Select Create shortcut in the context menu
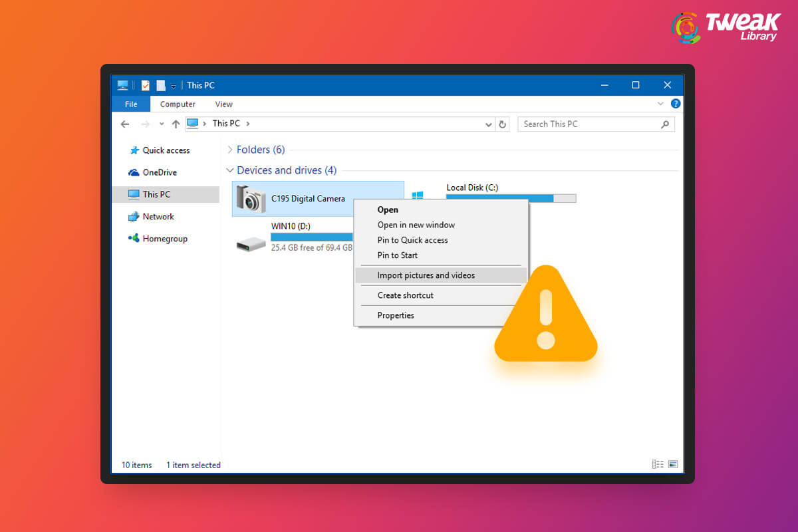The width and height of the screenshot is (798, 532). [x=406, y=295]
